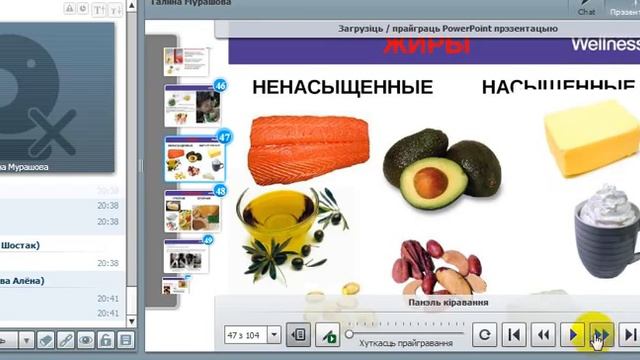This screenshot has height=360, width=640.
Task: Click the reload circular arrow button
Action: coord(484,335)
